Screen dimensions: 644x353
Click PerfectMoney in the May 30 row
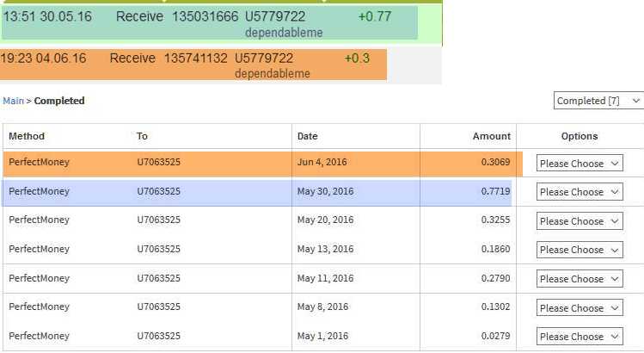[x=39, y=191]
